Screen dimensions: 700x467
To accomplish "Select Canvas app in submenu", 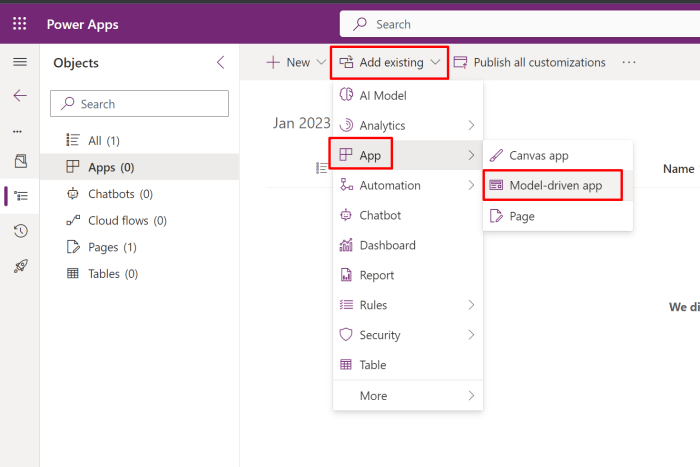I will [558, 155].
